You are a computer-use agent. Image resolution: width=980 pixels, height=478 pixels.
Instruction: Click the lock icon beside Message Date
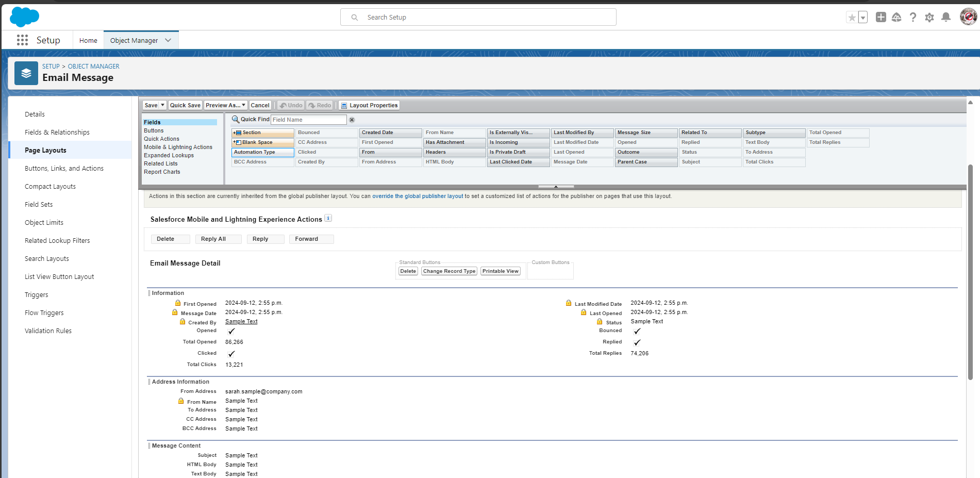(175, 312)
